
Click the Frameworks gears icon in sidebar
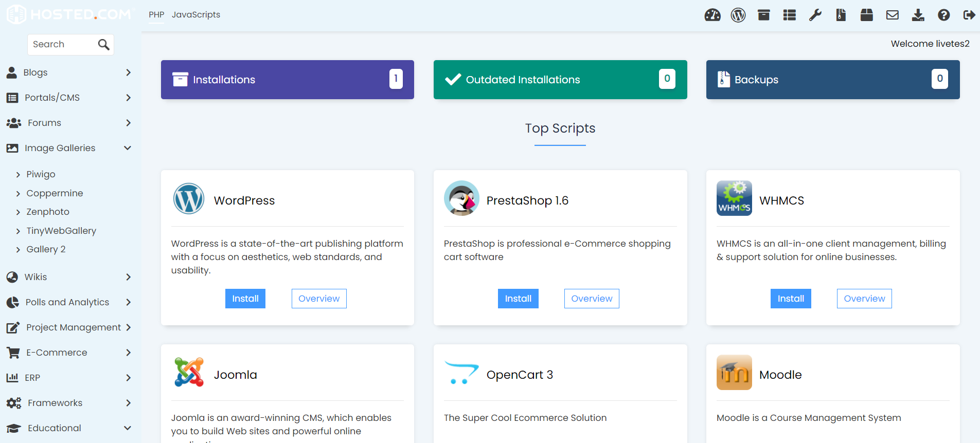13,403
